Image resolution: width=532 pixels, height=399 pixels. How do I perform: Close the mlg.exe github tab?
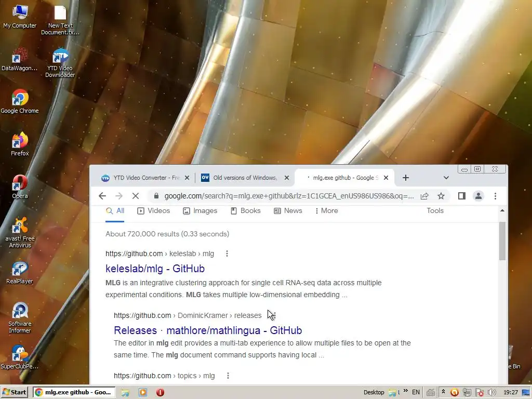click(386, 178)
